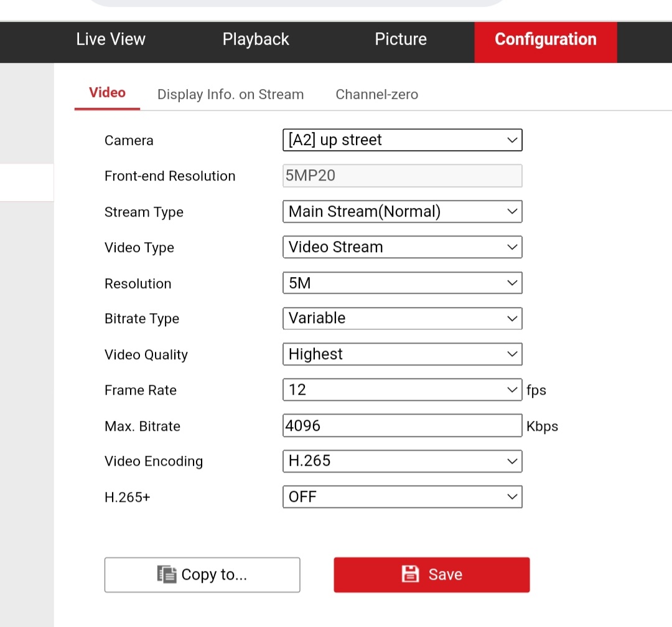Viewport: 672px width, 627px height.
Task: Open the Picture tab
Action: click(401, 39)
